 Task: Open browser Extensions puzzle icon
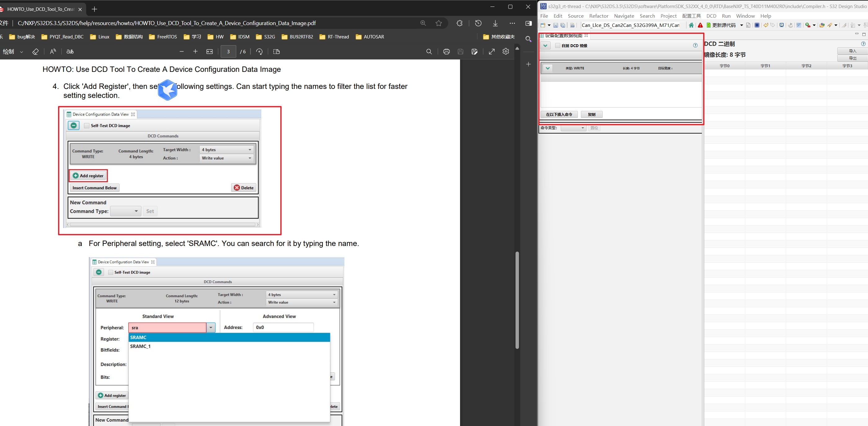459,23
